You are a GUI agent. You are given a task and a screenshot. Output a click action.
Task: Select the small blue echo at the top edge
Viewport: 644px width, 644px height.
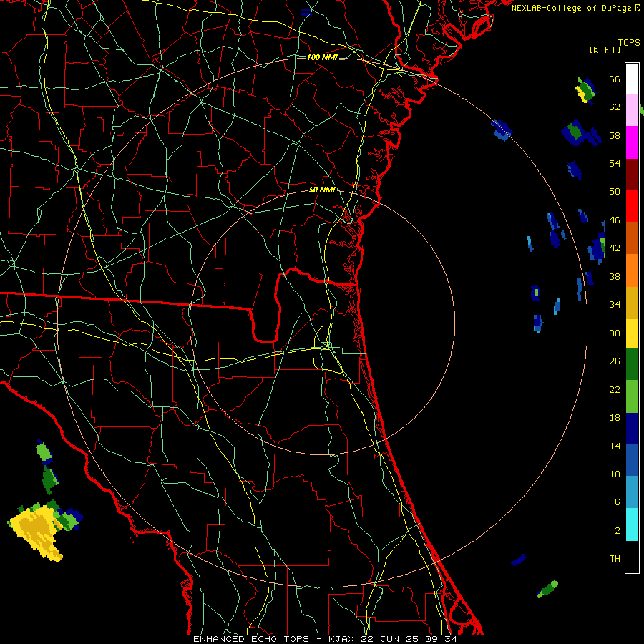(306, 12)
